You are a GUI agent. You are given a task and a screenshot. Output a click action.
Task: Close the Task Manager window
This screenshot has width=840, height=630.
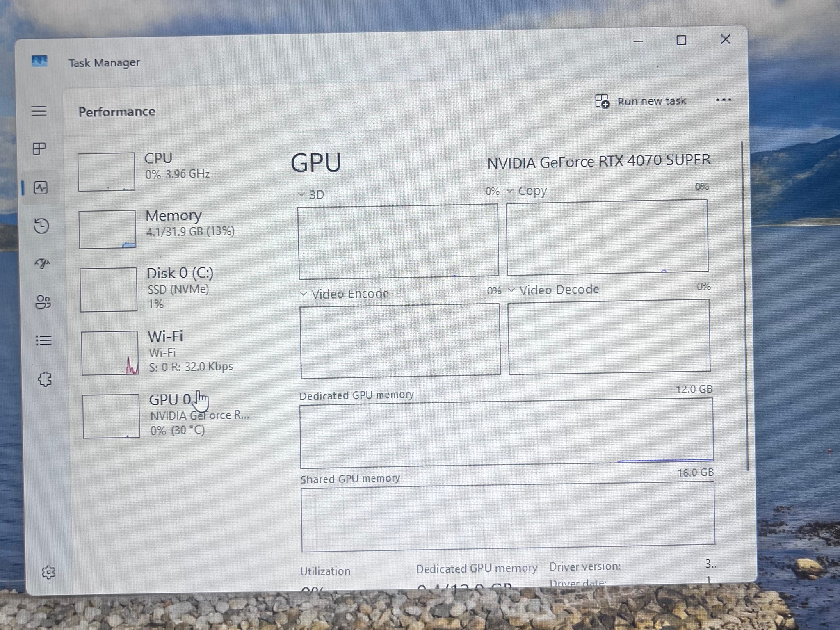click(x=725, y=39)
